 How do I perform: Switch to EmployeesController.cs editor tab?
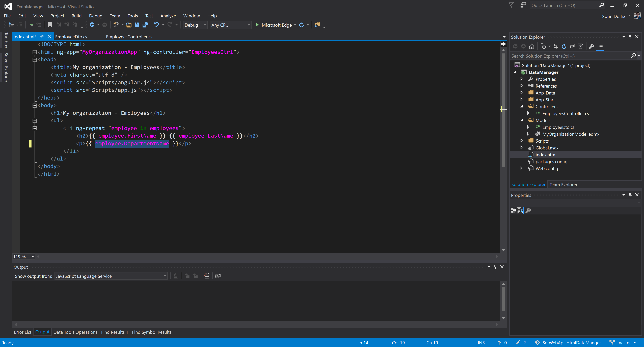click(129, 37)
